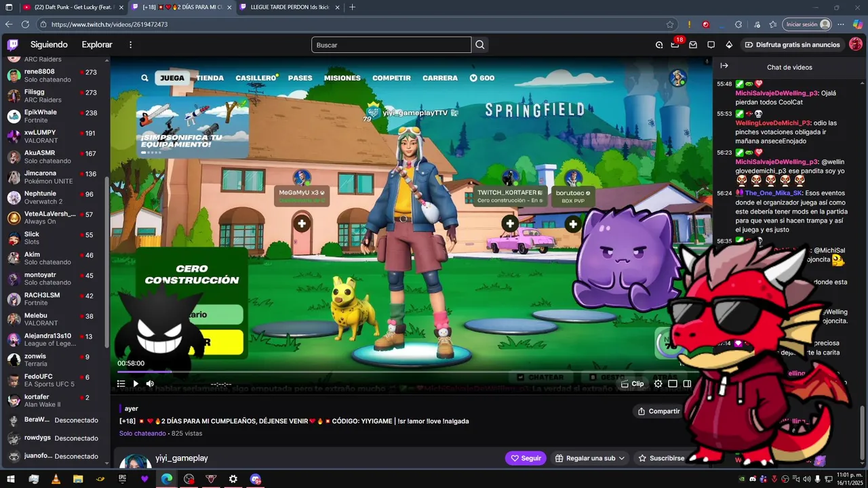The image size is (868, 488).
Task: Follow yiyi_gameplay with Seguir button
Action: point(526,458)
